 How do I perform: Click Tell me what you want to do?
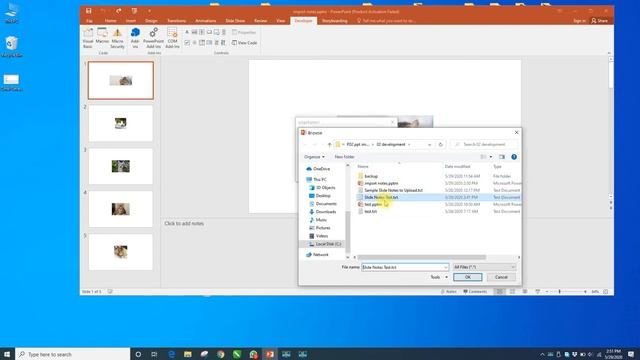coord(387,20)
